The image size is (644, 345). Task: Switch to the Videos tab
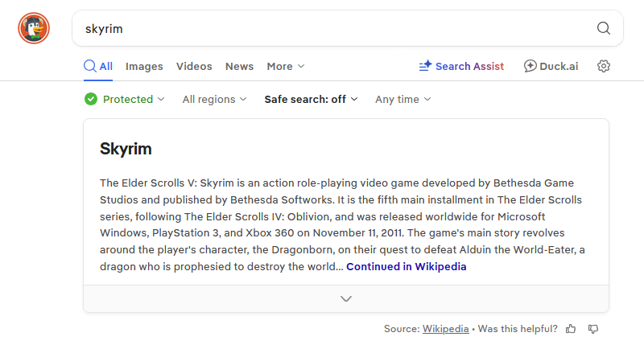tap(194, 67)
